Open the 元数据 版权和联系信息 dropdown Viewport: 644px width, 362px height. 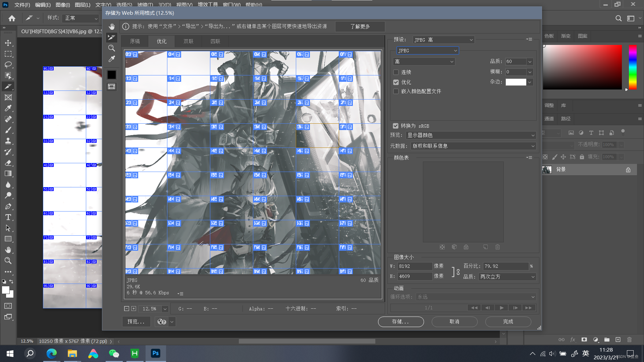473,146
